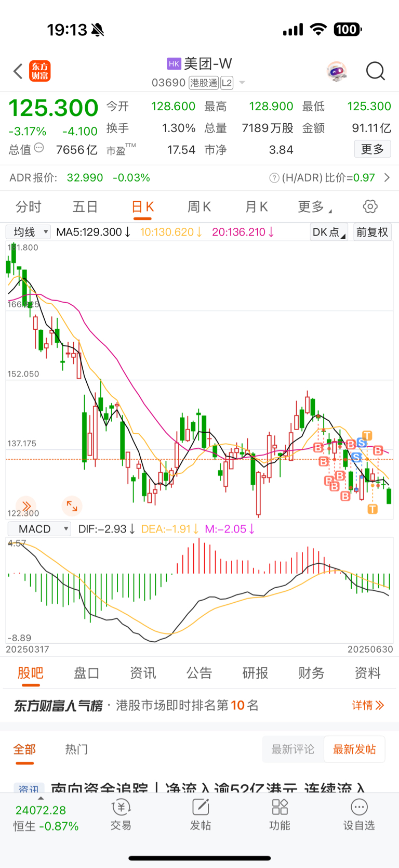Tap the fullscreen chart icon
This screenshot has height=868, width=399.
(x=72, y=506)
